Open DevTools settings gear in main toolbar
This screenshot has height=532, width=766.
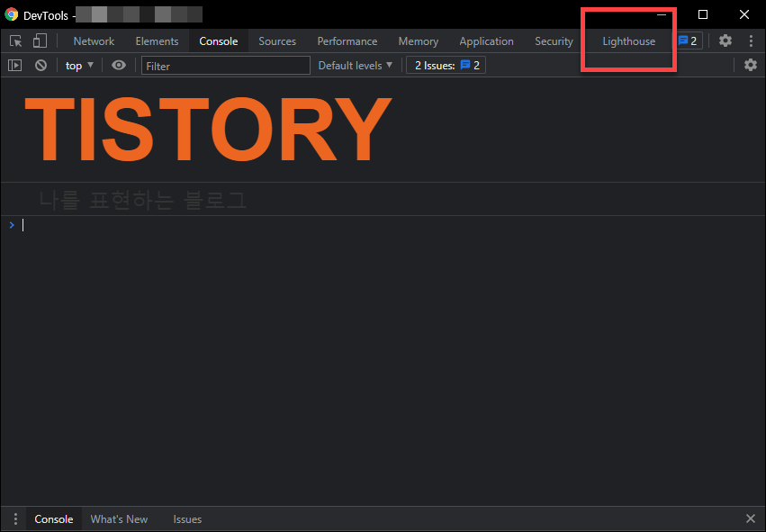725,41
